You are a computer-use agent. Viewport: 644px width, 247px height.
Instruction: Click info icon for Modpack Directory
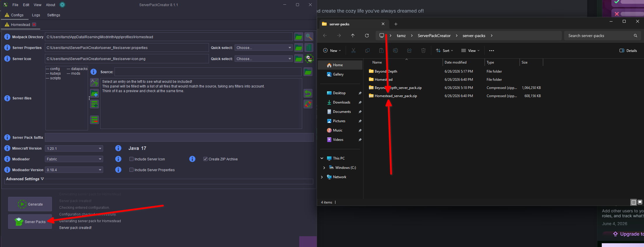coord(7,37)
